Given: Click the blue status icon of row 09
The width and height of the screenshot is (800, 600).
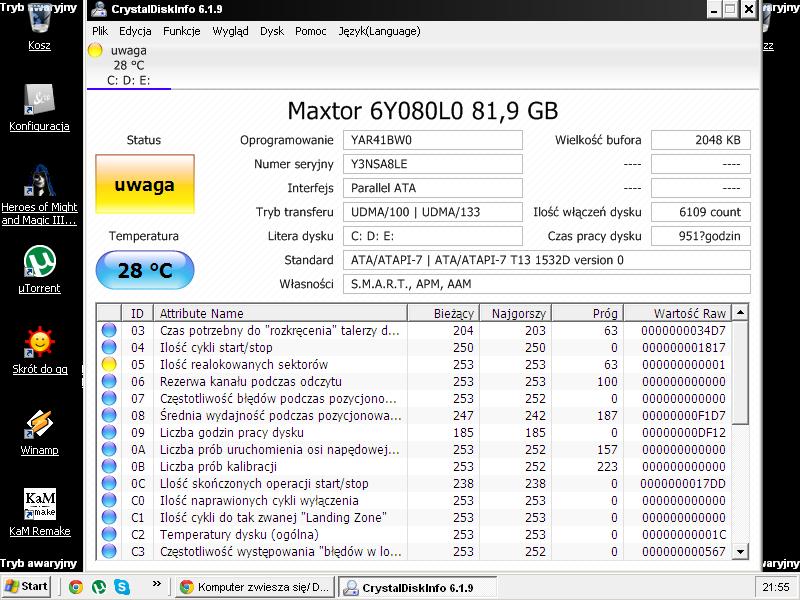Looking at the screenshot, I should (x=109, y=432).
